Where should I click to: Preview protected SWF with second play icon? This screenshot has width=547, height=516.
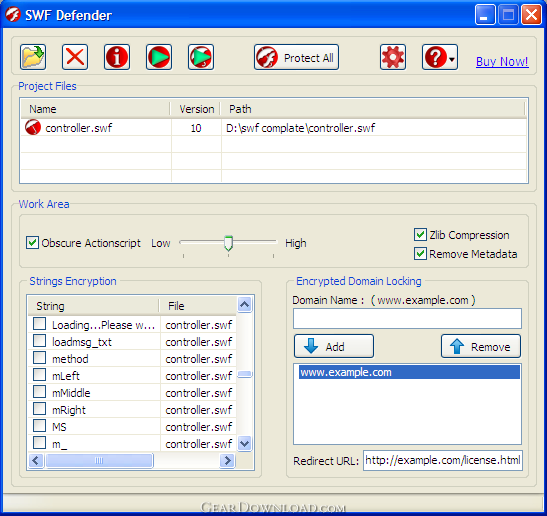coord(201,57)
